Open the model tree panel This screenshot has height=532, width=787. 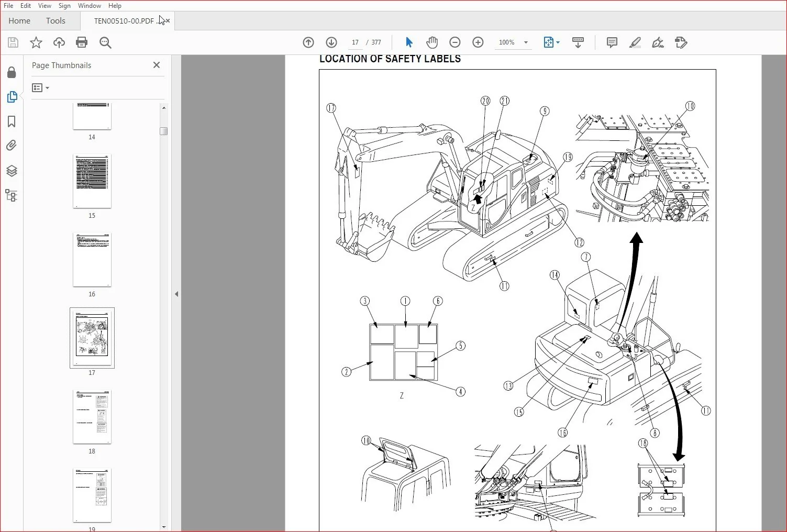[x=12, y=195]
